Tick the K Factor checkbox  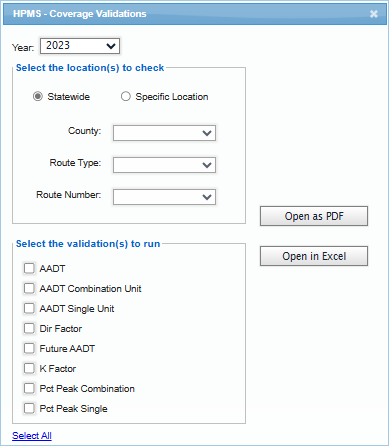[29, 368]
